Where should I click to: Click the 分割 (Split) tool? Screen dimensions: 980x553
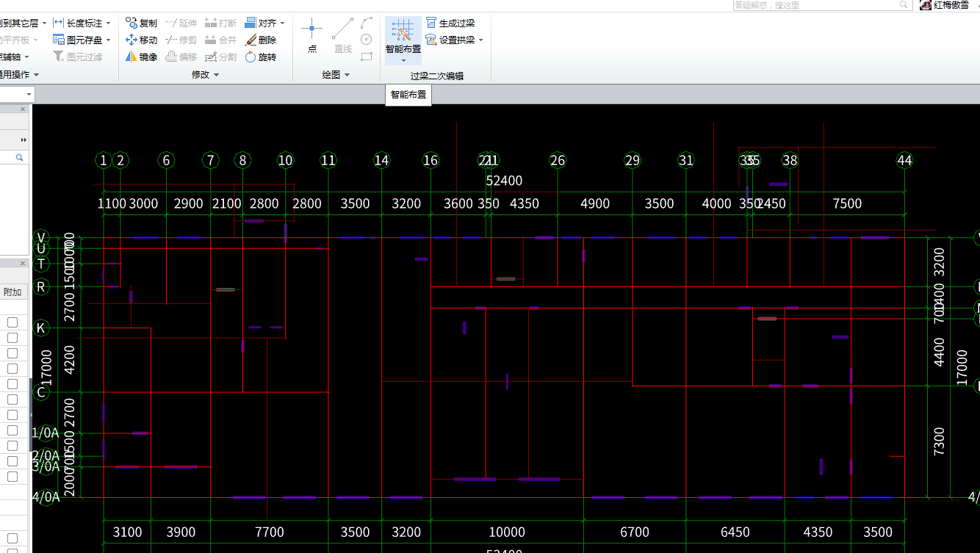coord(220,57)
